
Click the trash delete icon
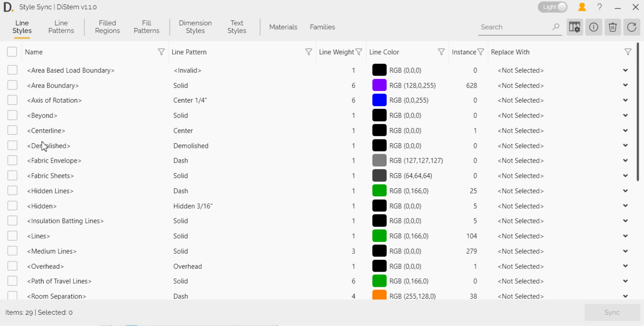coord(613,27)
